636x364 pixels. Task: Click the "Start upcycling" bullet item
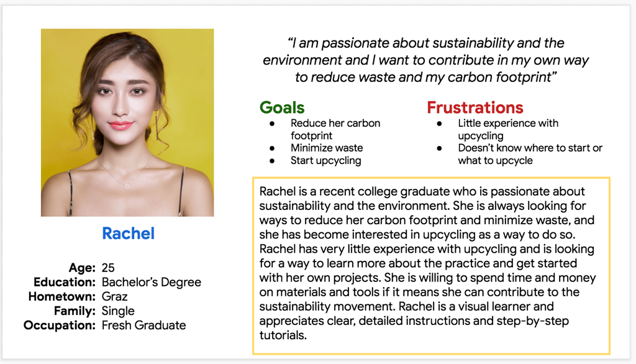click(325, 160)
